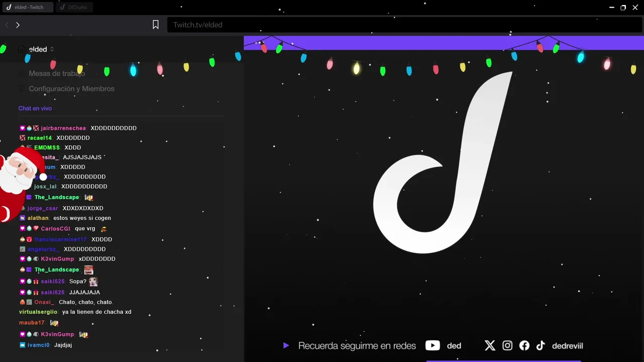Select the Chat en vivo section
Viewport: 644px width, 362px height.
click(x=35, y=108)
